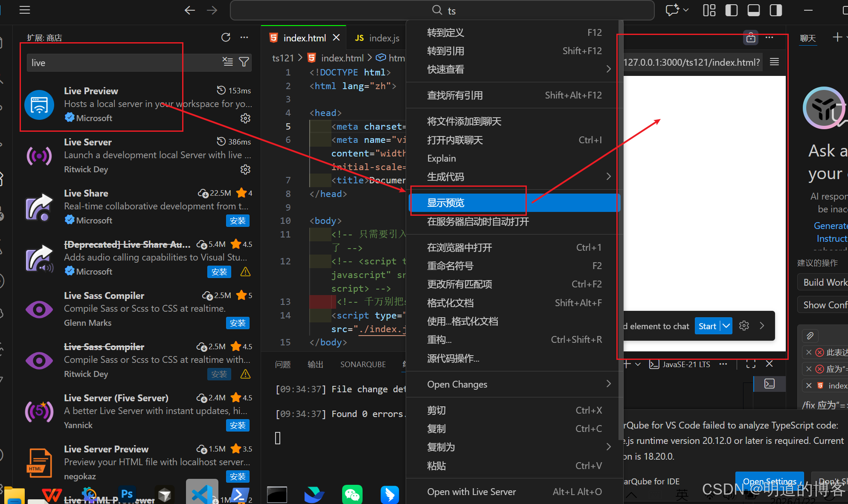The width and height of the screenshot is (848, 504).
Task: Open Live Preview extension manage gear
Action: point(245,118)
